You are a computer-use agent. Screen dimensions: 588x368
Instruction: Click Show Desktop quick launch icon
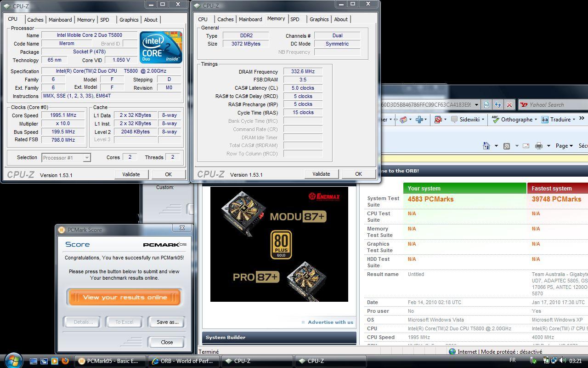pyautogui.click(x=34, y=361)
